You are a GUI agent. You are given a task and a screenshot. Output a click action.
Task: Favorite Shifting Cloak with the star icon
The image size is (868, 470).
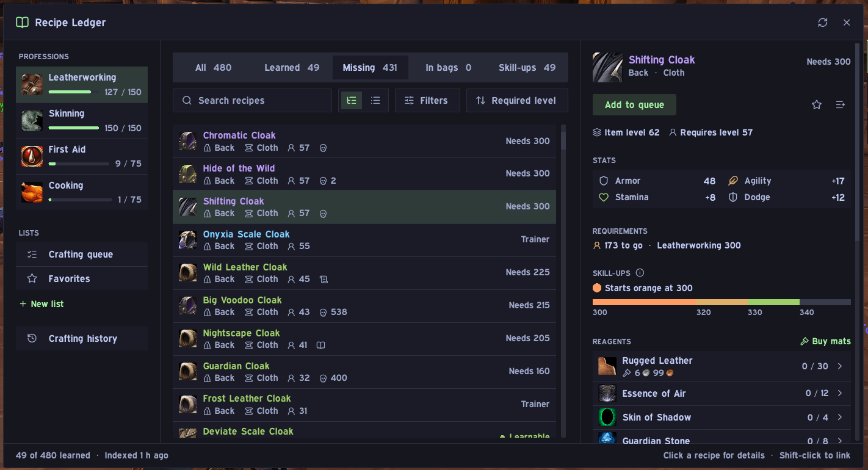(817, 105)
